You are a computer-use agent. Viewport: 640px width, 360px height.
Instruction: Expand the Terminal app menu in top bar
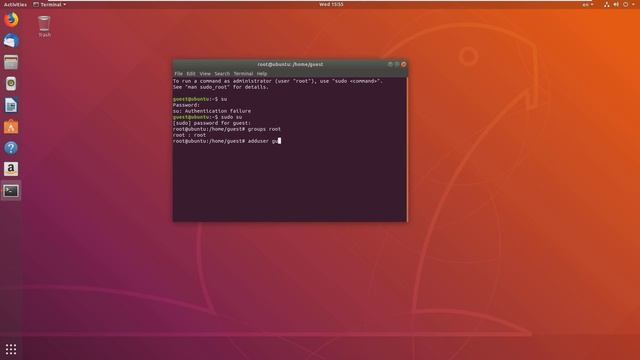pyautogui.click(x=49, y=4)
